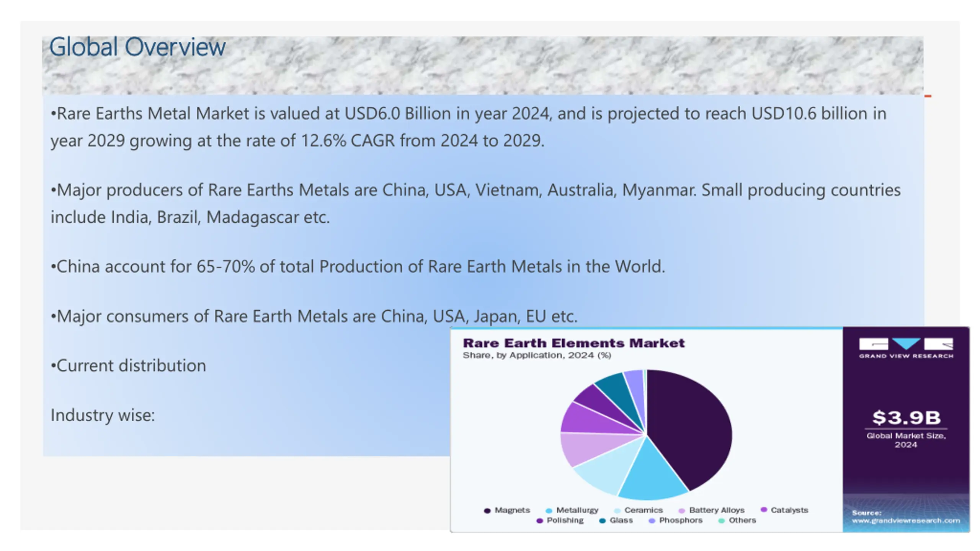
Task: Click the Global Overview slide title
Action: click(137, 47)
